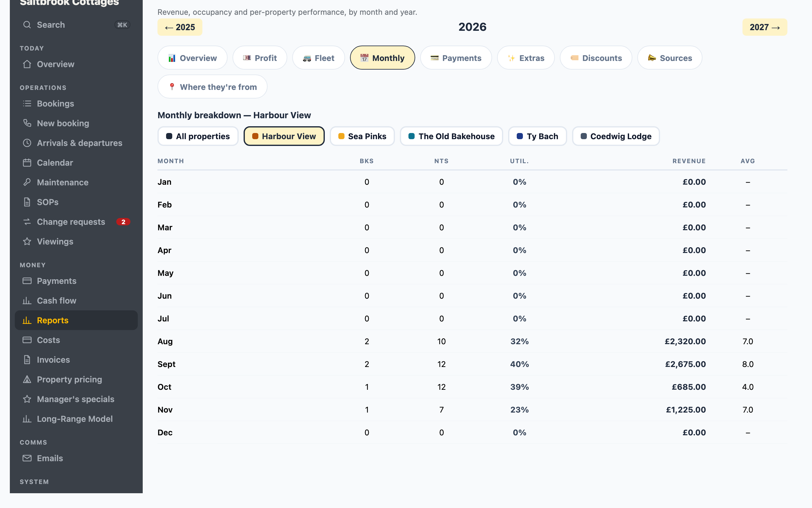Screen dimensions: 812x508
Task: Select the Harbour View property filter
Action: coord(284,136)
